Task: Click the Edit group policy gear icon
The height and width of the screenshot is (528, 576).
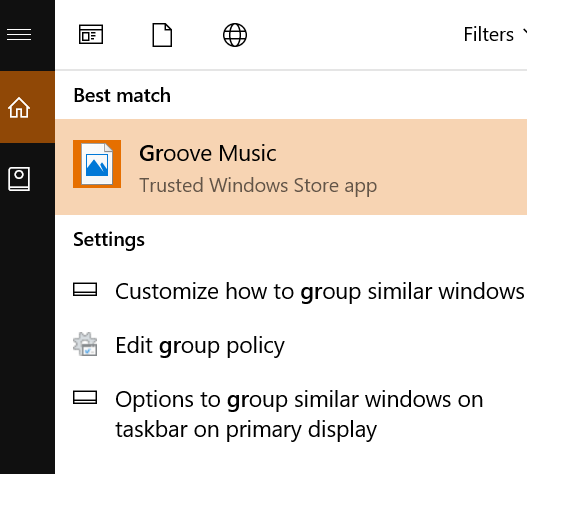Action: coord(85,345)
